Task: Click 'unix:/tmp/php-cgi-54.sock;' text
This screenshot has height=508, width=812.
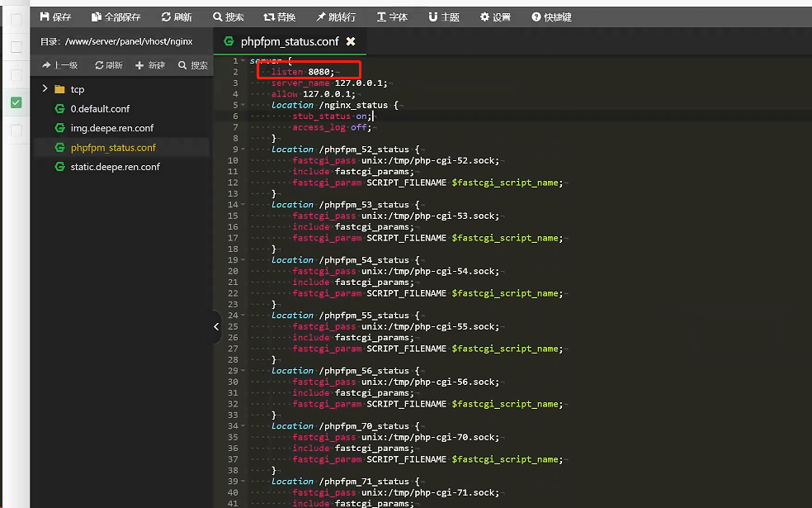Action: tap(430, 271)
